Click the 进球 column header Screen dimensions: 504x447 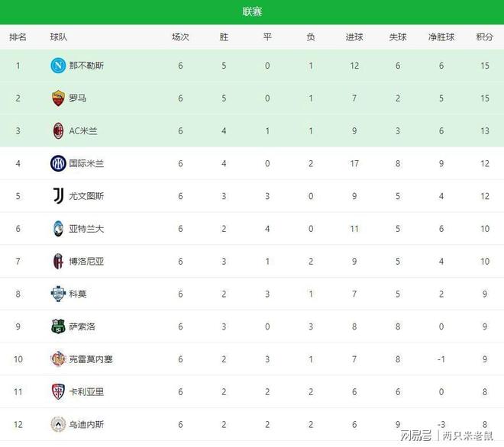(x=354, y=37)
